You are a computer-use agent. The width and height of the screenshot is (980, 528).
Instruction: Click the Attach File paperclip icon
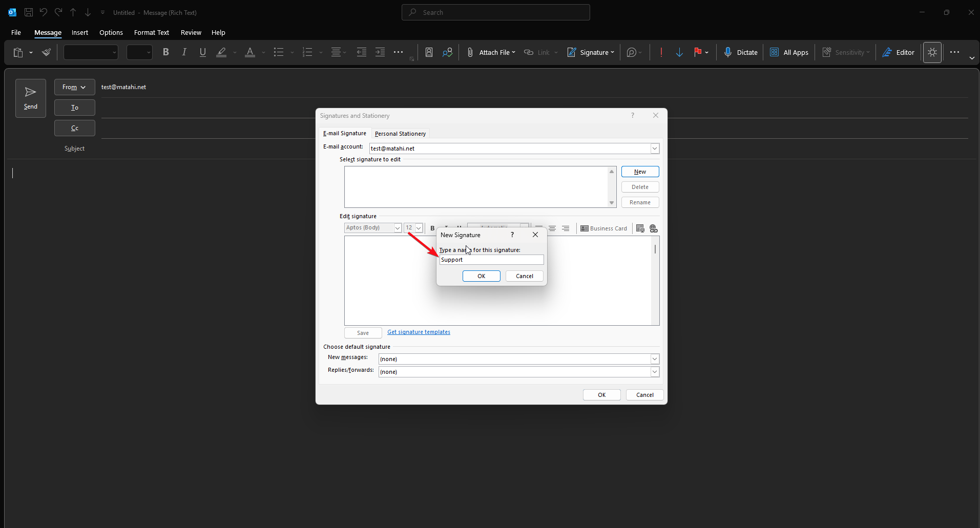coord(470,52)
